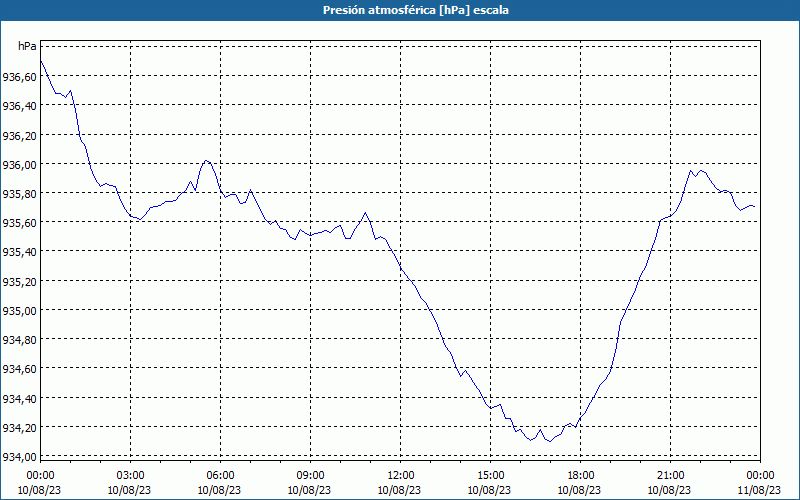Select the 12:00 x-axis label
The image size is (800, 500).
401,476
